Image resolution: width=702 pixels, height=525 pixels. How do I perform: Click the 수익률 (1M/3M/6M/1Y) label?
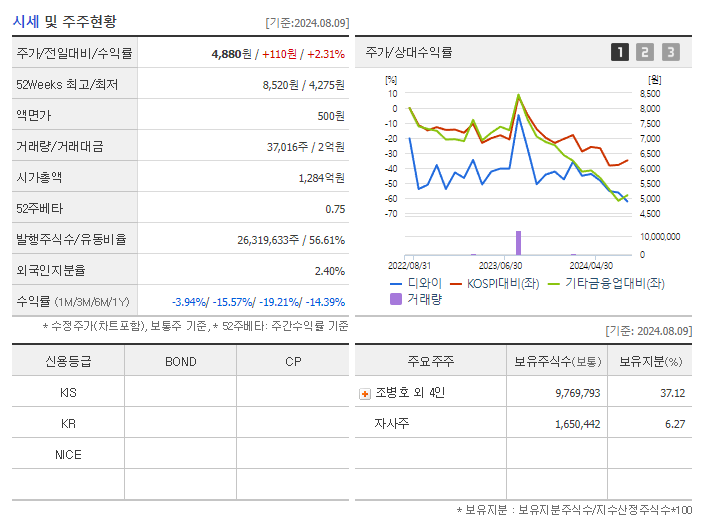(73, 302)
